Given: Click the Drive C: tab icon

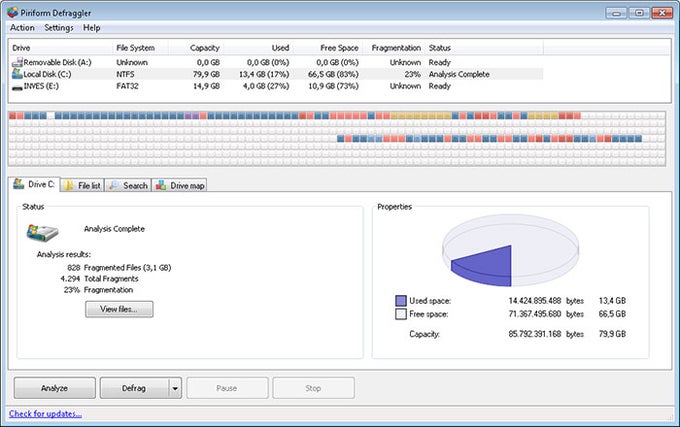Looking at the screenshot, I should 18,184.
